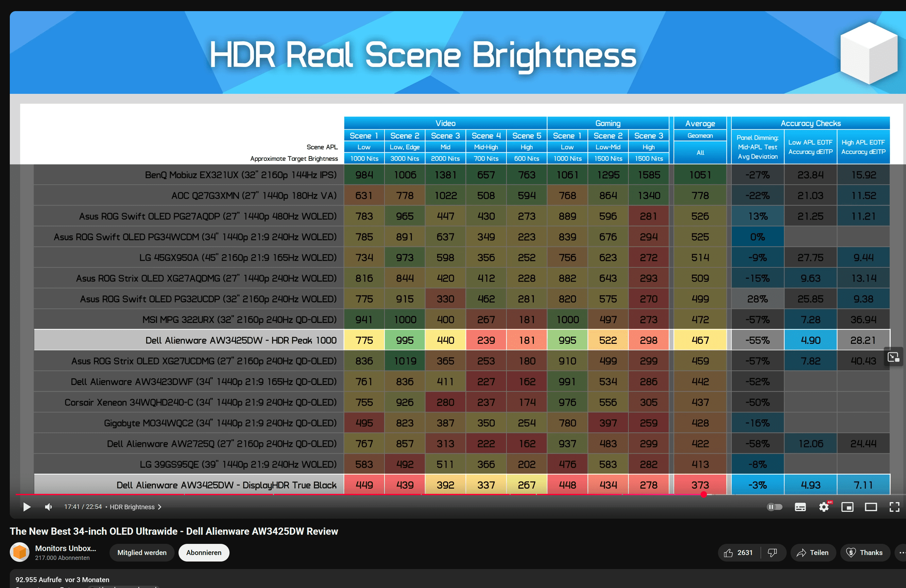
Task: Open the video settings gear
Action: click(823, 507)
